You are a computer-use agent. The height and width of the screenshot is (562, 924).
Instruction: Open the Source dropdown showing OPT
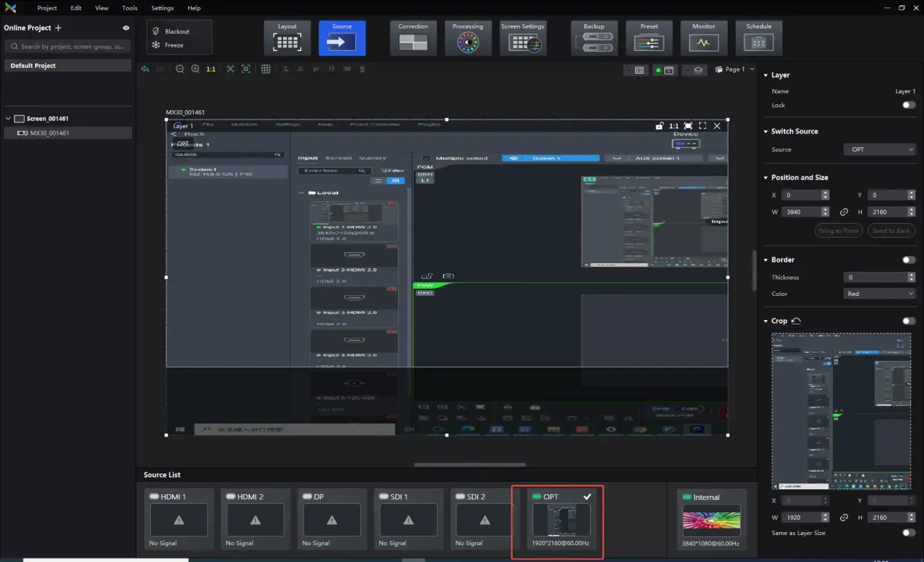click(879, 149)
